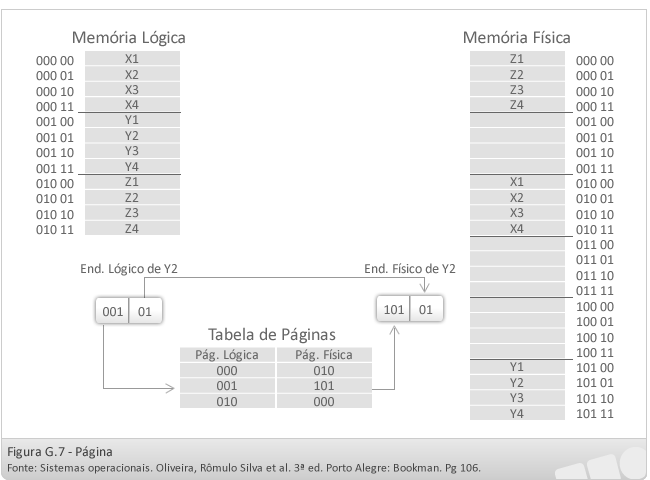
Task: Select the Pág. Lógica column header
Action: point(227,355)
